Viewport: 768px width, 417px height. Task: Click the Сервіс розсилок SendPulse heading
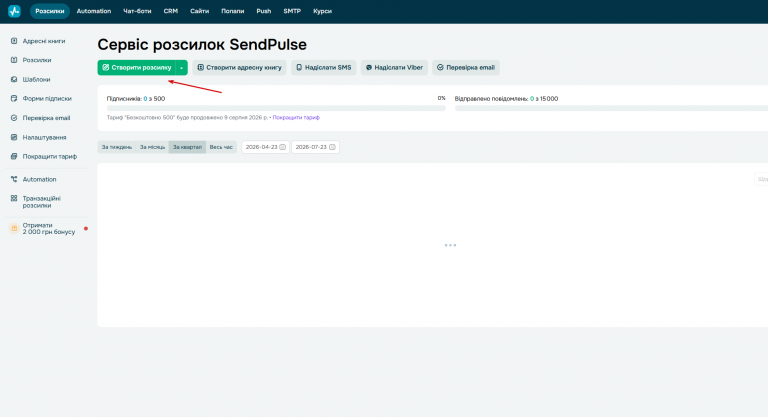[202, 45]
